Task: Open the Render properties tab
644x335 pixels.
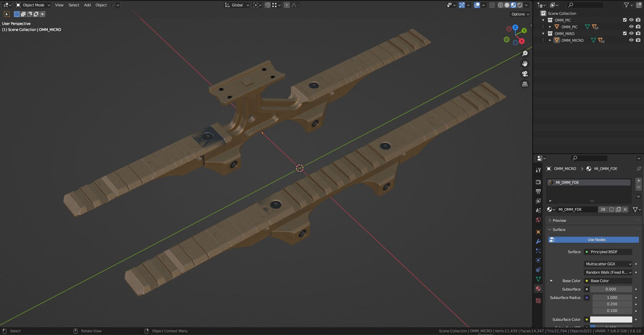Action: (538, 182)
